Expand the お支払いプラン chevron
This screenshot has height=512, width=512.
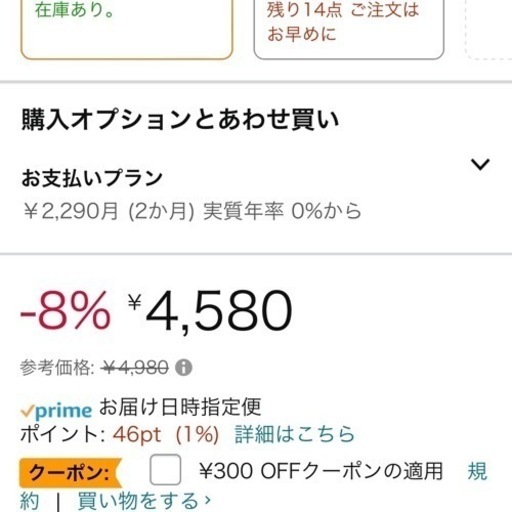click(x=480, y=164)
